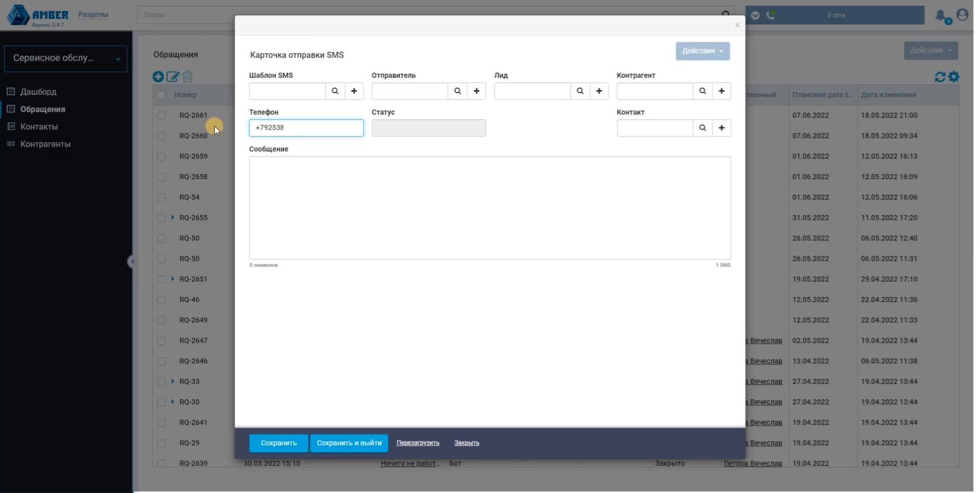Image resolution: width=980 pixels, height=493 pixels.
Task: Open Контакты in sidebar
Action: click(x=39, y=126)
